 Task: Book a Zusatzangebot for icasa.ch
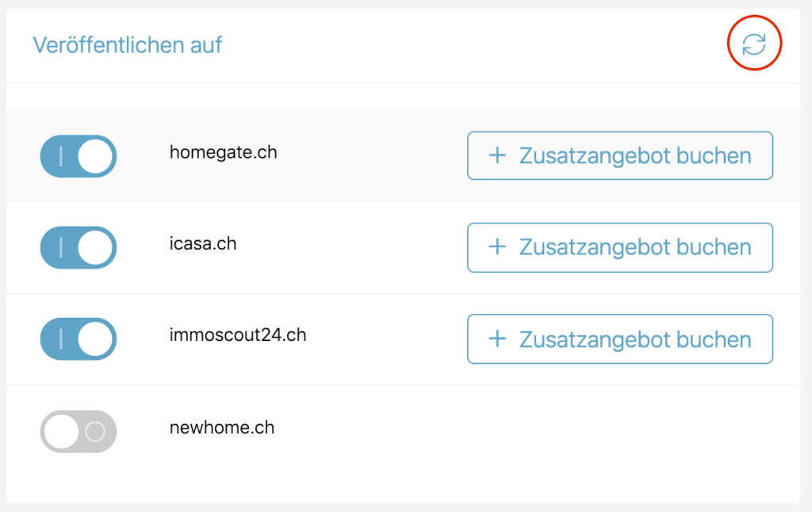coord(620,247)
